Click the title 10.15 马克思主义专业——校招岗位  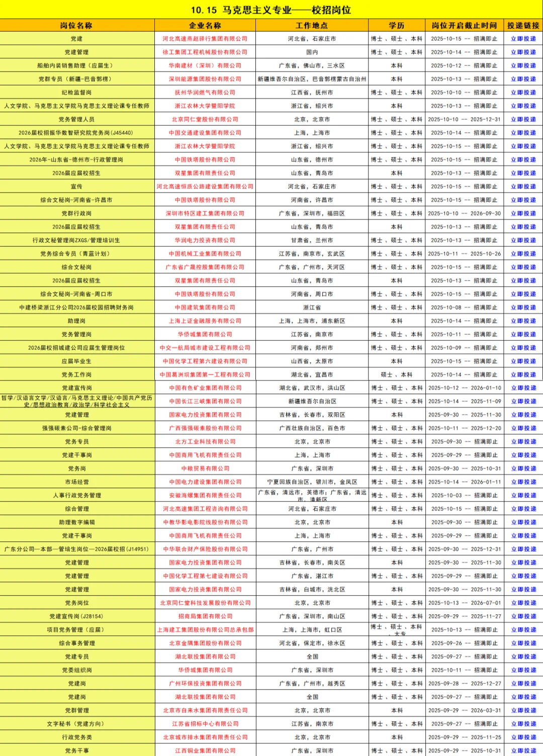click(x=271, y=10)
